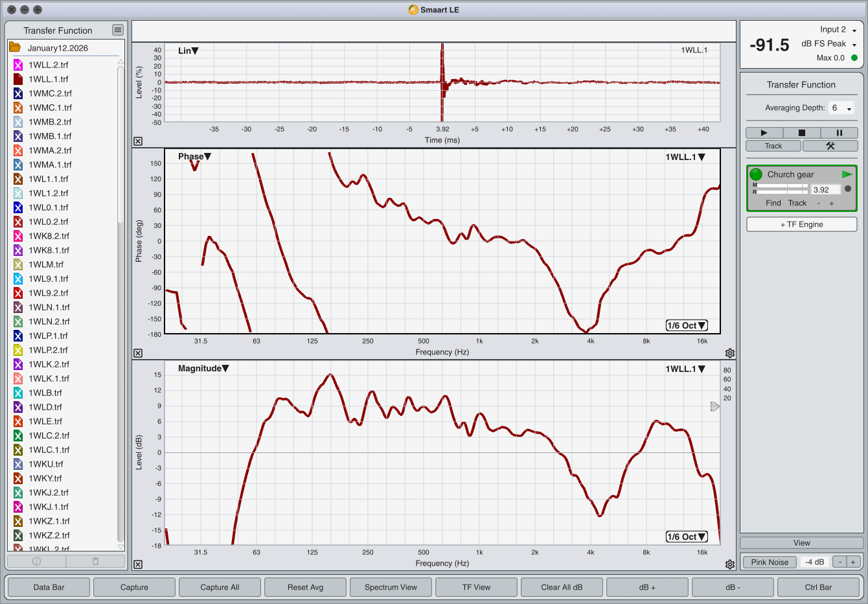Click the trace icon for 1WLB.trf
Viewport: 868px width, 604px height.
(x=18, y=393)
